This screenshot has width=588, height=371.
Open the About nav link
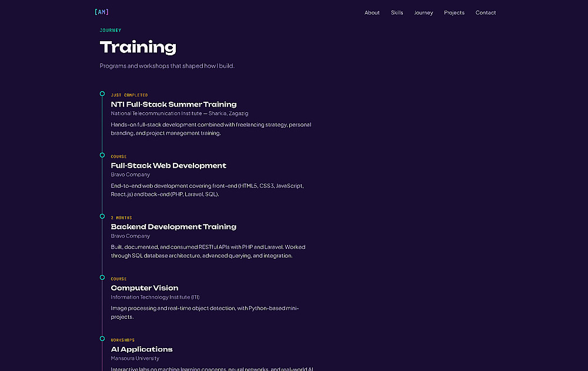(x=372, y=13)
